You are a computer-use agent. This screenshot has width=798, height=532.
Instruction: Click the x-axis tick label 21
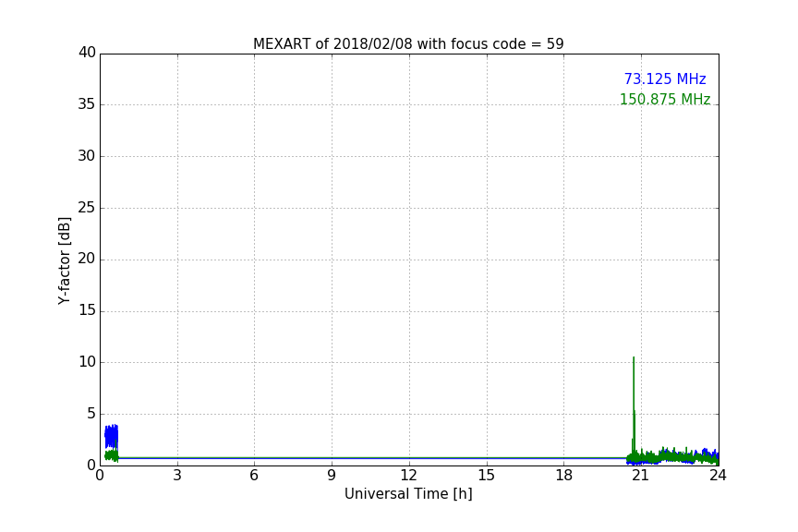pyautogui.click(x=641, y=476)
